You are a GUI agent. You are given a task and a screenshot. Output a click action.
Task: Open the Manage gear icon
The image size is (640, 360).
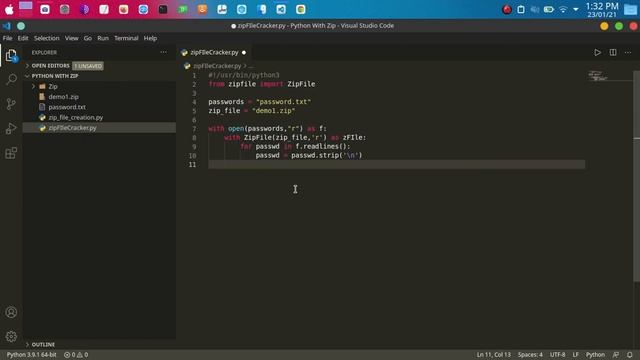(x=11, y=336)
